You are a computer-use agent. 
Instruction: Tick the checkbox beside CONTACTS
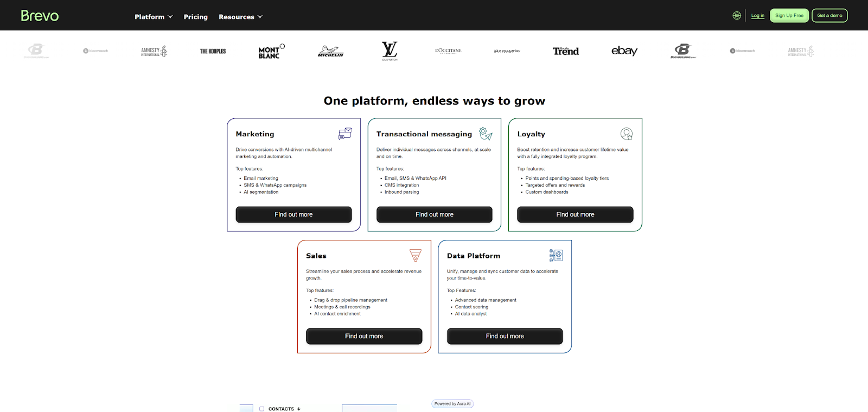[261, 409]
